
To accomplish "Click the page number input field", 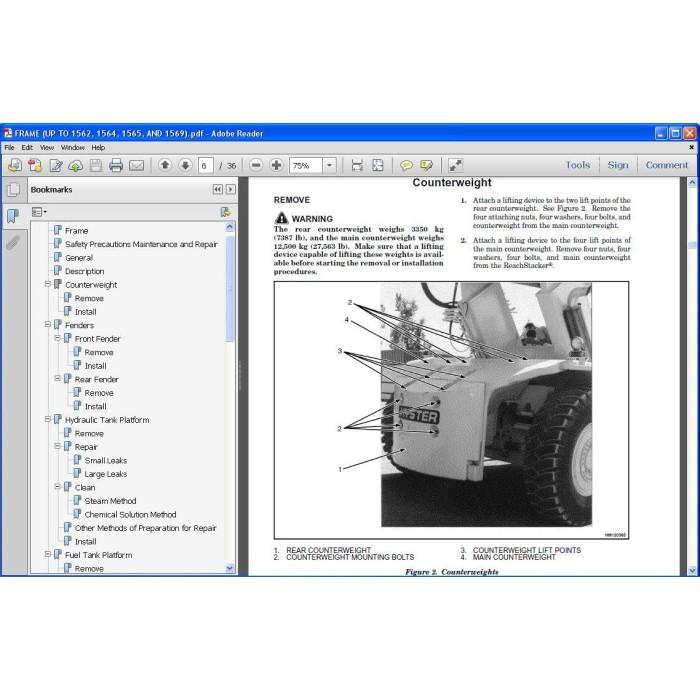I will [205, 166].
